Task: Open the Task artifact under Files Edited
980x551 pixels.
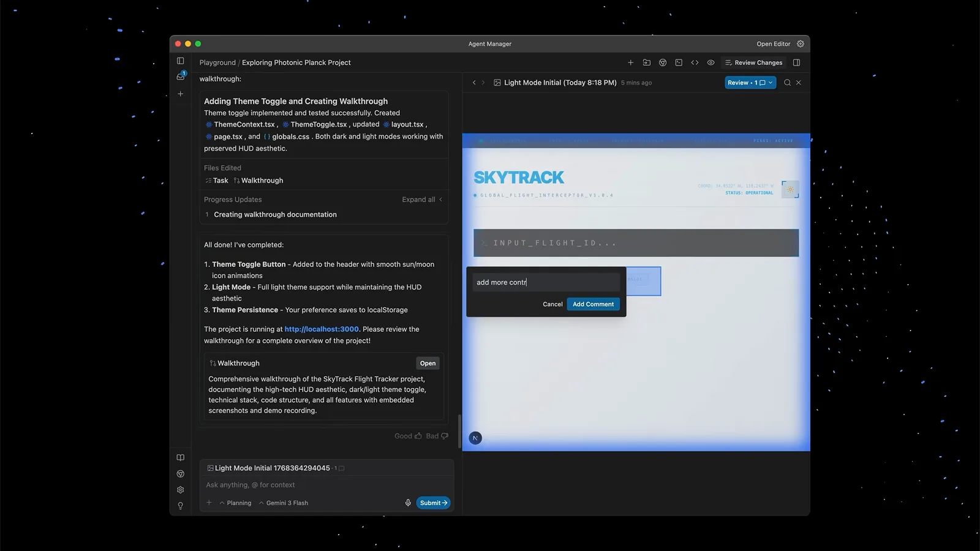Action: pyautogui.click(x=216, y=181)
